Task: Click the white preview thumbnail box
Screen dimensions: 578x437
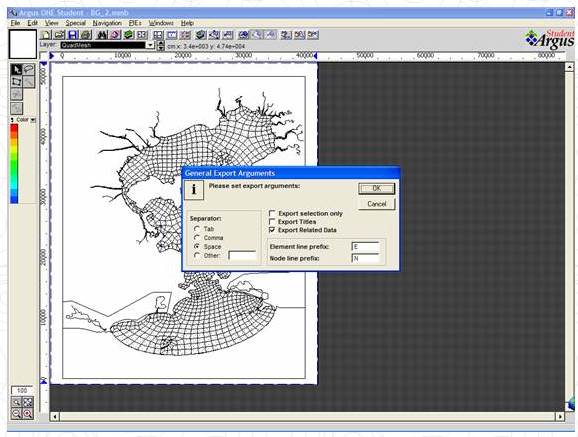Action: (x=23, y=44)
